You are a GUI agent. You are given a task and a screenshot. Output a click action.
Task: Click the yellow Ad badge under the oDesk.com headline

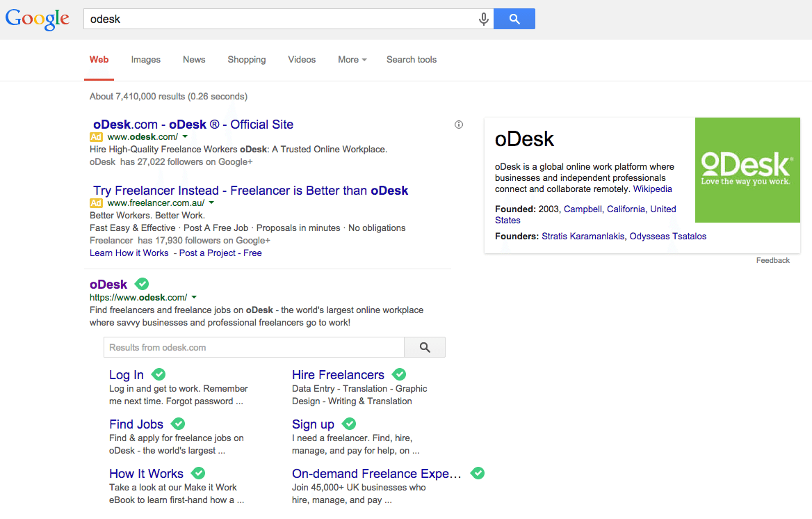[96, 137]
